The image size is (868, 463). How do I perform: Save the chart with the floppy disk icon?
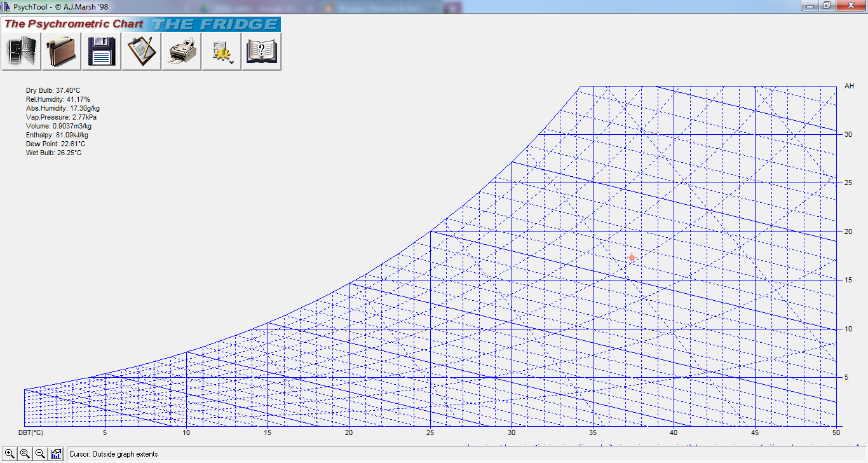click(x=100, y=51)
